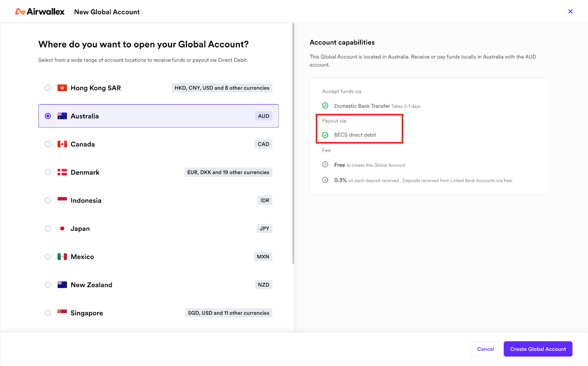
Task: Click the 'New Zealand' country name
Action: tap(92, 285)
